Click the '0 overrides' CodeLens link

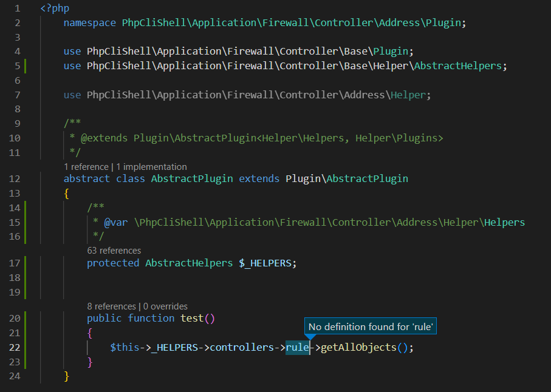click(165, 306)
